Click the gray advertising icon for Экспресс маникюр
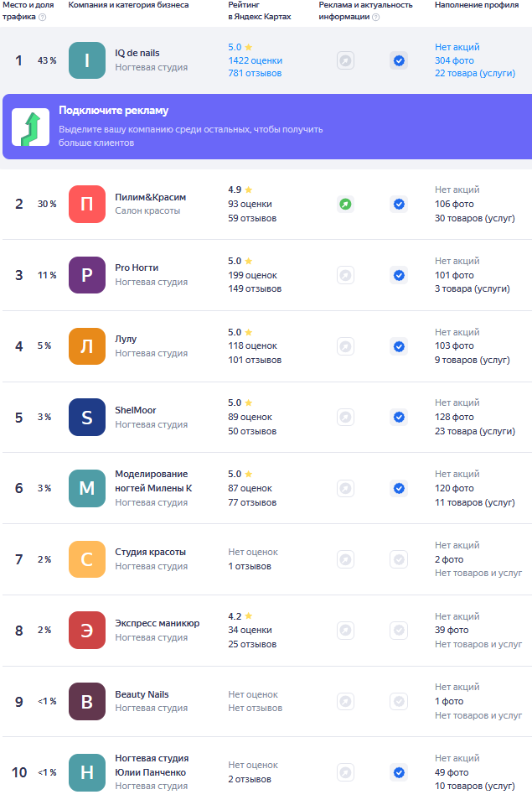Image resolution: width=532 pixels, height=805 pixels. (345, 630)
